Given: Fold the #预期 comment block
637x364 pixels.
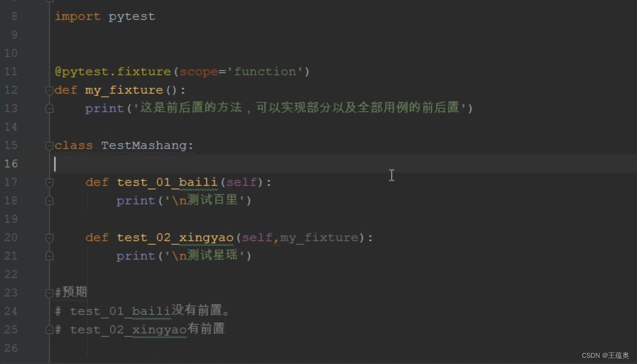Looking at the screenshot, I should pyautogui.click(x=49, y=293).
